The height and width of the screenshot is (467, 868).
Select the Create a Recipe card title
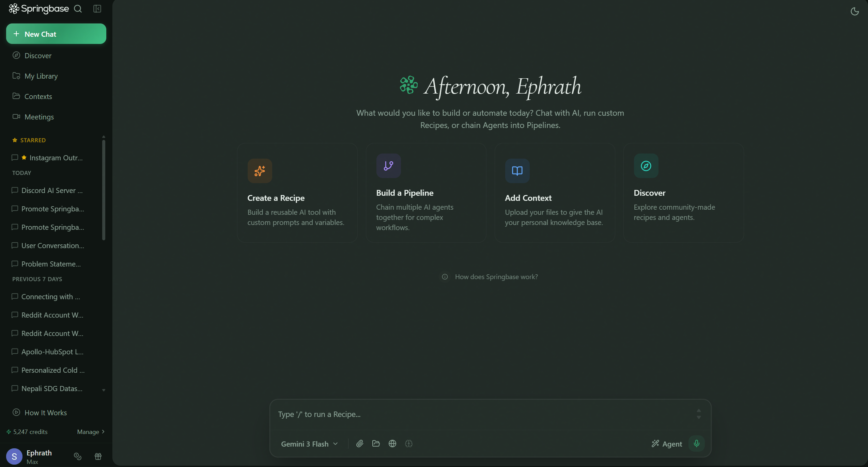point(276,198)
